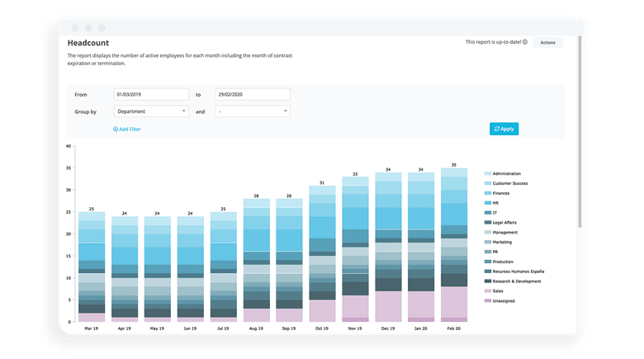Click the refresh icon inside Apply button

point(496,129)
